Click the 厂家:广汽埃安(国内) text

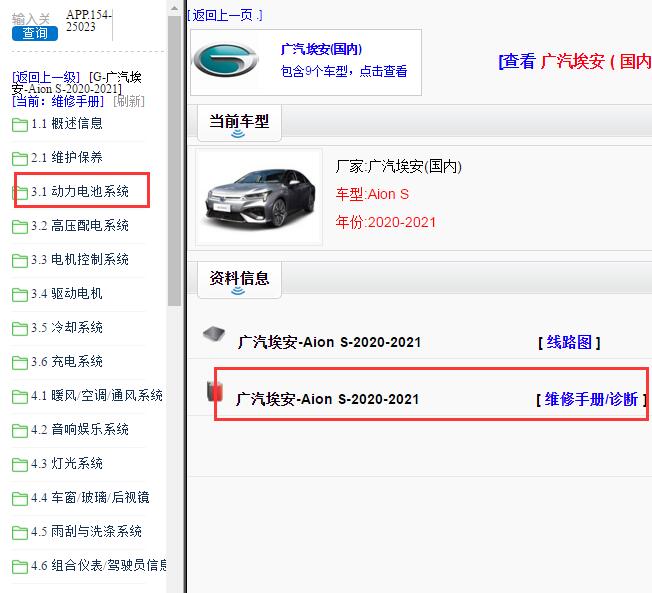pyautogui.click(x=398, y=166)
